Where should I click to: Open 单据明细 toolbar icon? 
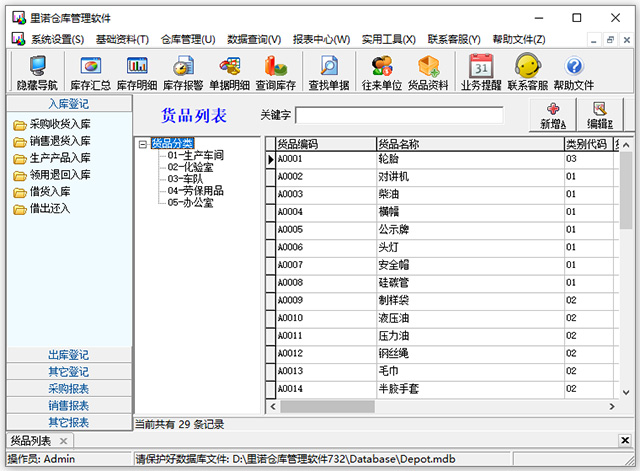pyautogui.click(x=229, y=72)
